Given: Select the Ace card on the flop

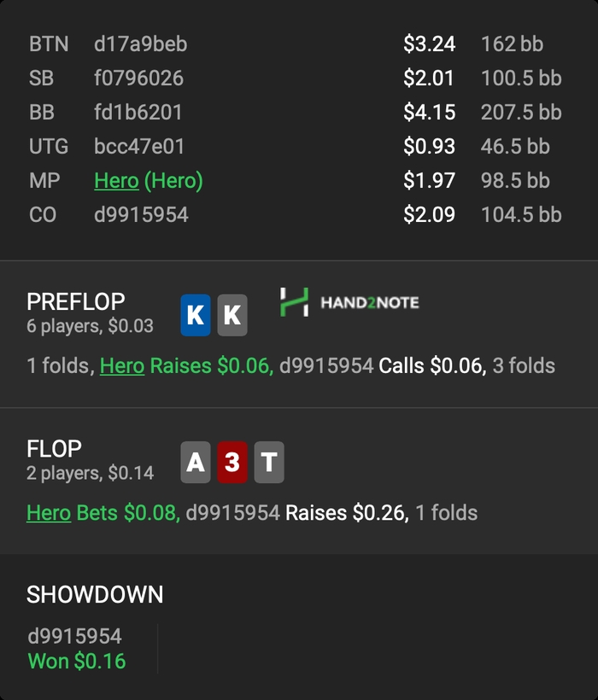Looking at the screenshot, I should (196, 463).
